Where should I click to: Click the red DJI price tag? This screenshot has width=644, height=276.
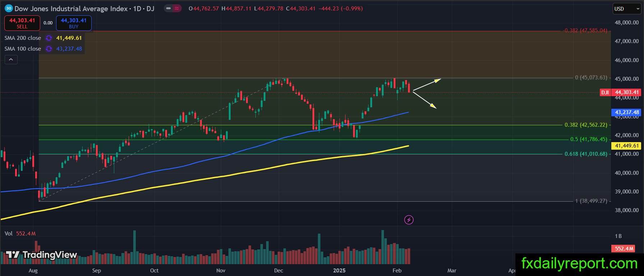pyautogui.click(x=605, y=93)
